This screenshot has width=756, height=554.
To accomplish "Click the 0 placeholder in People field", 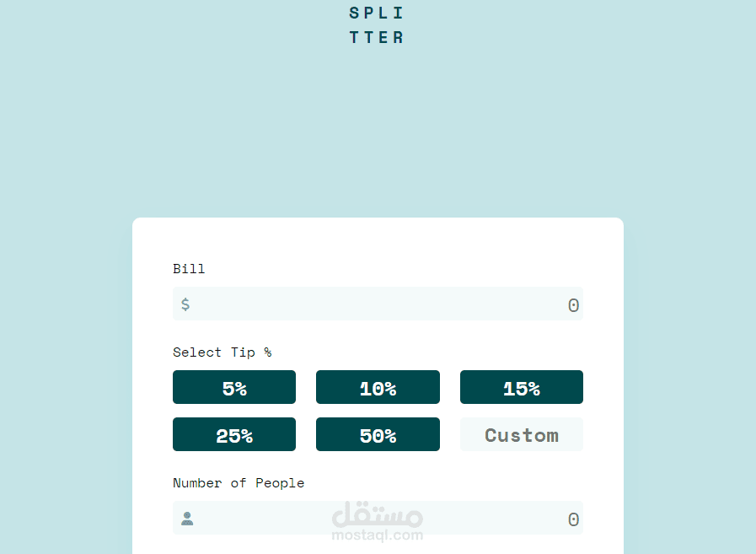I will click(573, 519).
